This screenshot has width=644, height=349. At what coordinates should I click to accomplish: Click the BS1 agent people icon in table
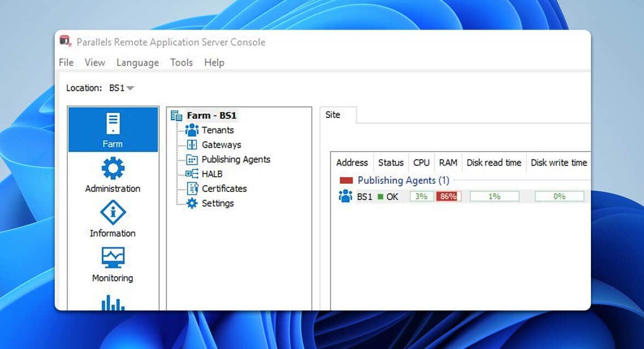point(345,196)
